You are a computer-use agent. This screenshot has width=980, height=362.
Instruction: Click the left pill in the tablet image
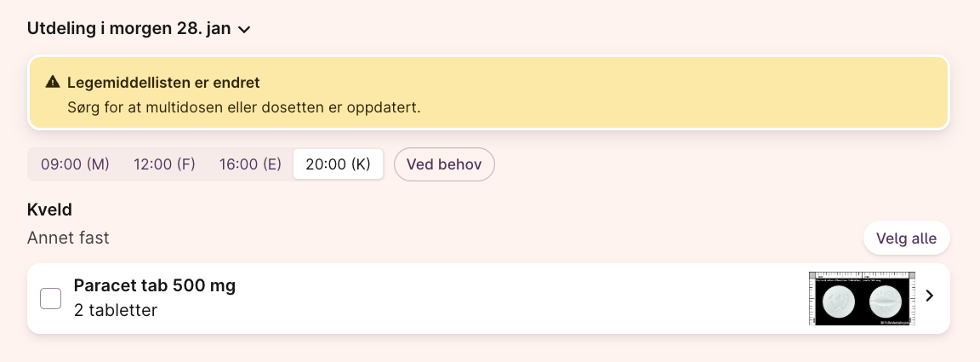(x=839, y=302)
